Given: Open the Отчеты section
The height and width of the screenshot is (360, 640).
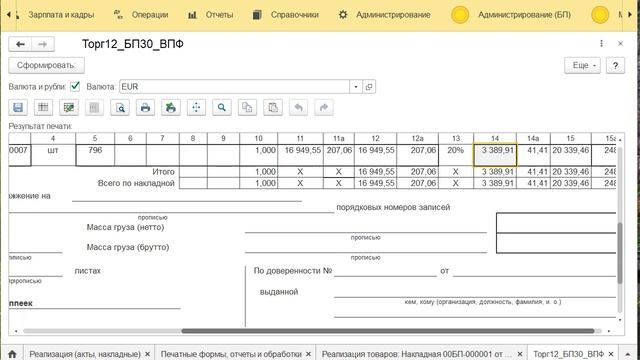Looking at the screenshot, I should coord(211,15).
